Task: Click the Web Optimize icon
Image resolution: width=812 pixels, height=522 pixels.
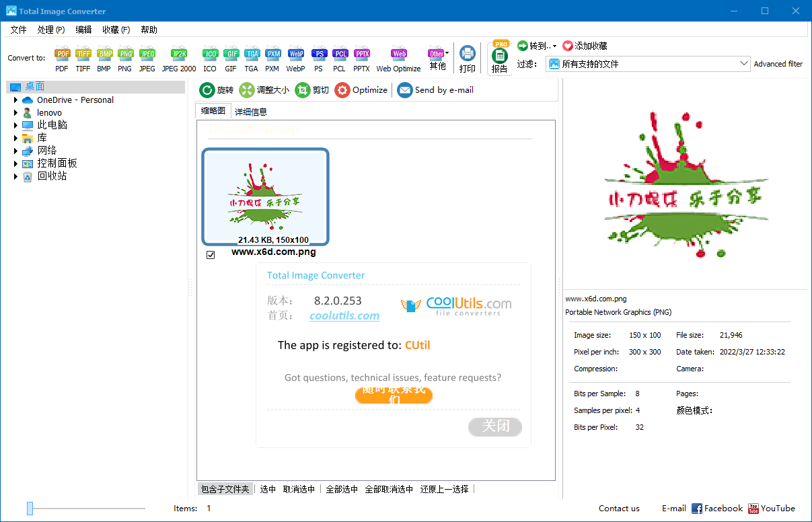Action: [398, 54]
